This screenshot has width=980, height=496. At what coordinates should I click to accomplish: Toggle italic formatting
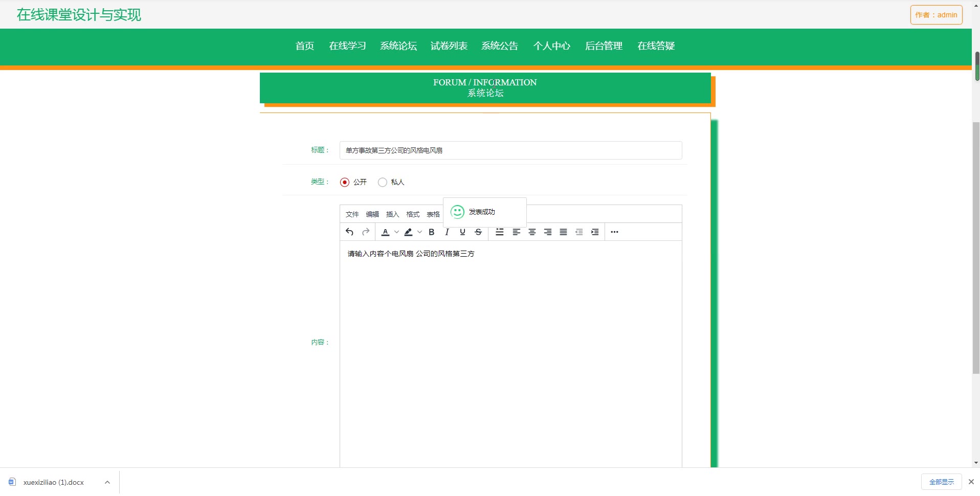447,232
